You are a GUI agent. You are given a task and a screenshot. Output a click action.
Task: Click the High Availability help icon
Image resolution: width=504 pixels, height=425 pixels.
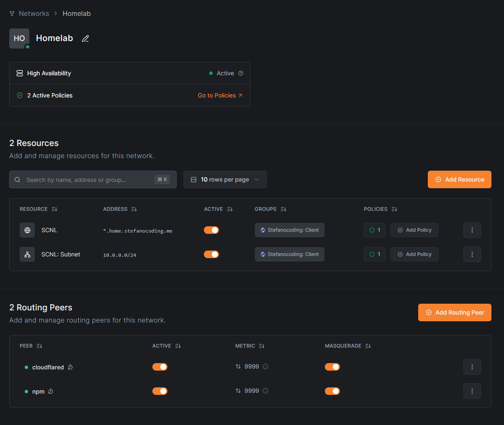click(x=241, y=73)
